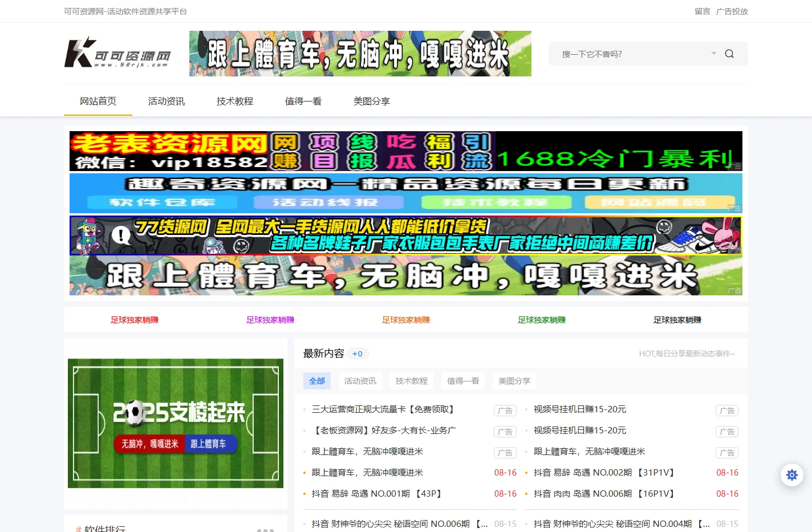Open 活动资讯 in the main navigation
The width and height of the screenshot is (812, 532).
(x=167, y=101)
